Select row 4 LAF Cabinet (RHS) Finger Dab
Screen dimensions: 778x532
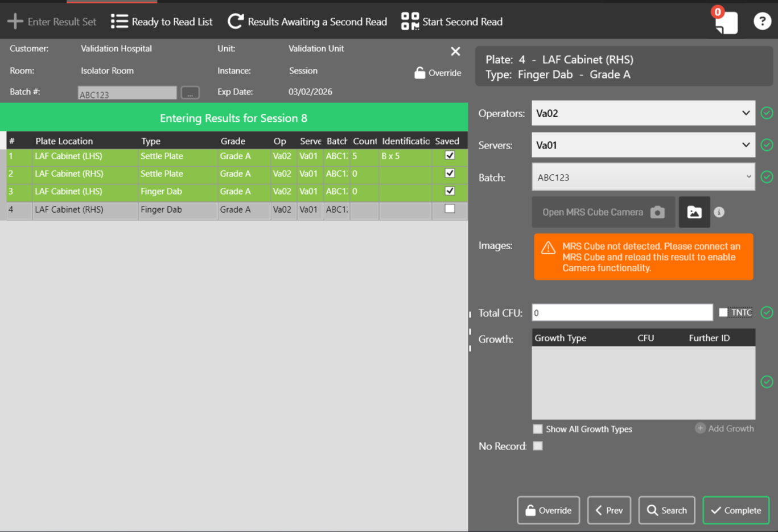click(x=171, y=210)
